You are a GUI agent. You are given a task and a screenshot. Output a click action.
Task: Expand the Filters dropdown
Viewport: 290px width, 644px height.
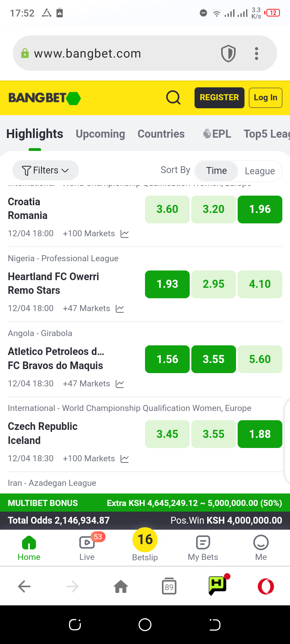click(x=46, y=170)
